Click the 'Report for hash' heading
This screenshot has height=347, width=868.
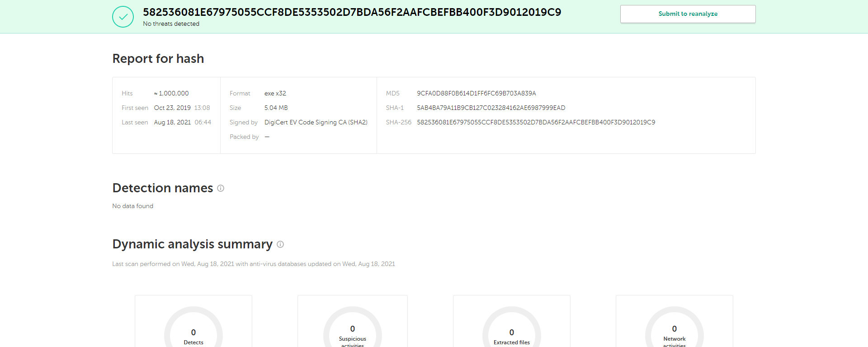[x=158, y=58]
